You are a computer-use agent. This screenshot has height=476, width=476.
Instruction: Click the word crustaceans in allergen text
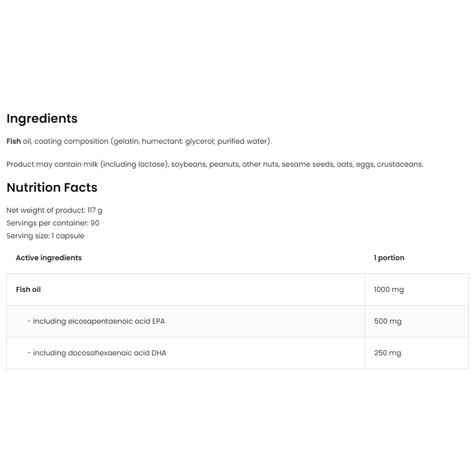(x=400, y=164)
